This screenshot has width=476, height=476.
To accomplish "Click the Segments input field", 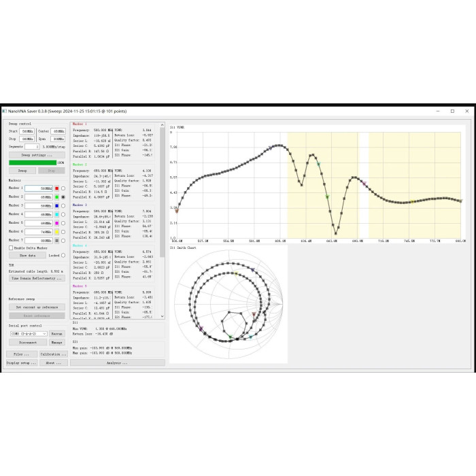I will [x=32, y=147].
